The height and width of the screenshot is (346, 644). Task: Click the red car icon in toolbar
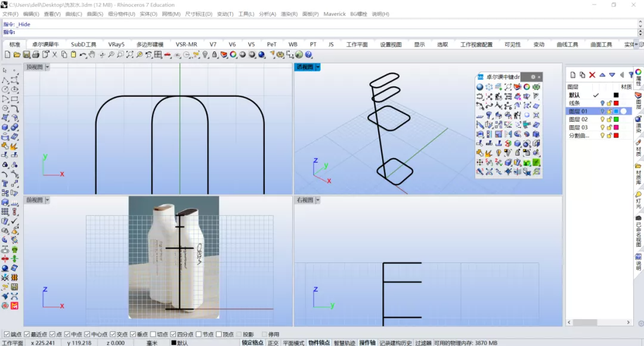pyautogui.click(x=168, y=55)
